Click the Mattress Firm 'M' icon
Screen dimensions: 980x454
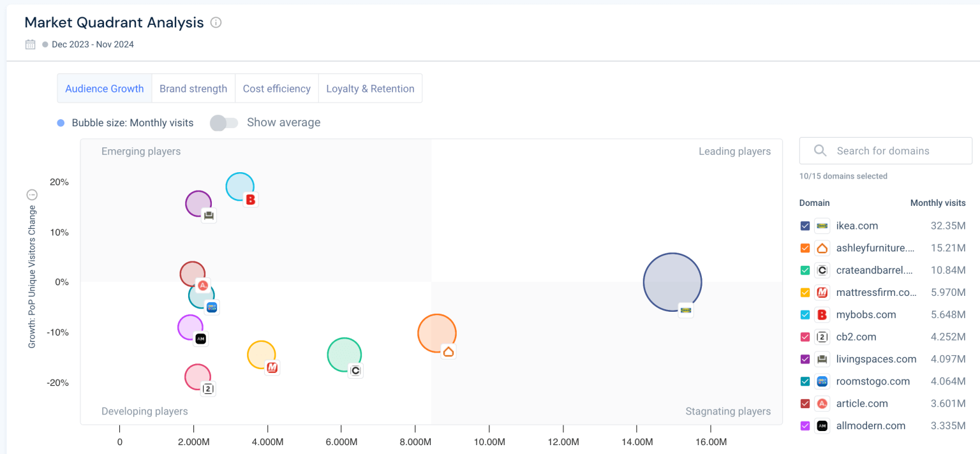click(822, 292)
